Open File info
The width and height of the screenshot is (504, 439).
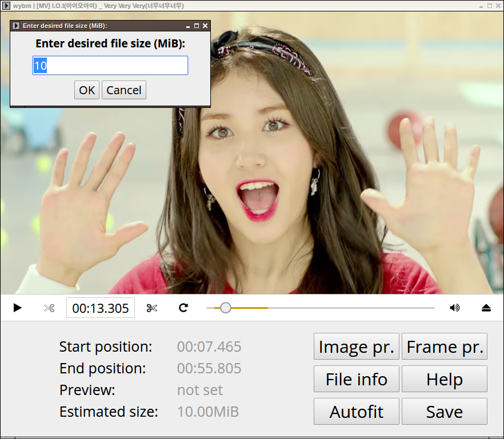click(x=357, y=379)
